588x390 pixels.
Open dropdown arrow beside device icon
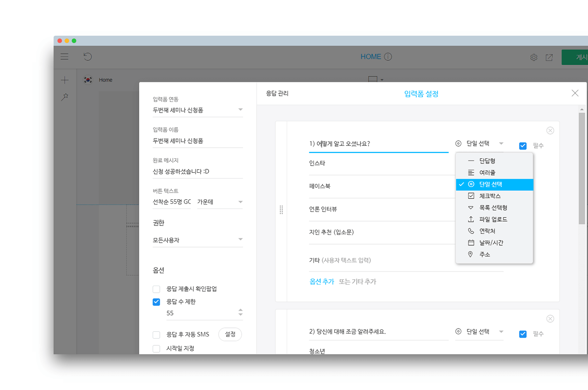[x=382, y=80]
